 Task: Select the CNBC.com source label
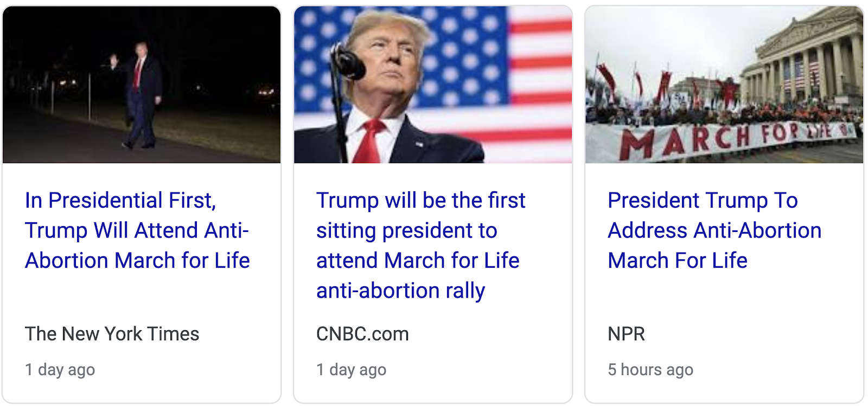tap(362, 334)
